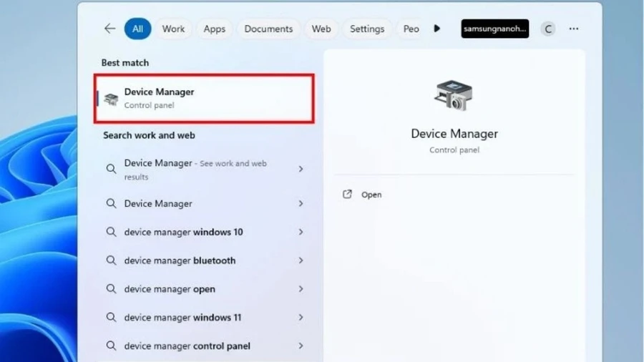The width and height of the screenshot is (644, 362).
Task: Switch to the Apps filter tab
Action: 215,29
